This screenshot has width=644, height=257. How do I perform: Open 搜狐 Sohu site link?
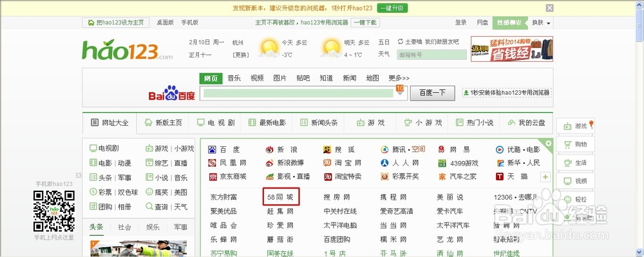coord(339,149)
